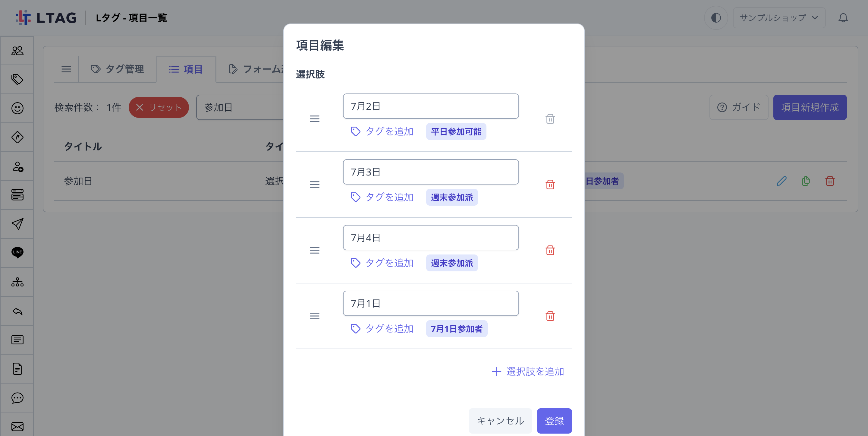Open the notifications bell
Image resolution: width=868 pixels, height=436 pixels.
pos(843,17)
